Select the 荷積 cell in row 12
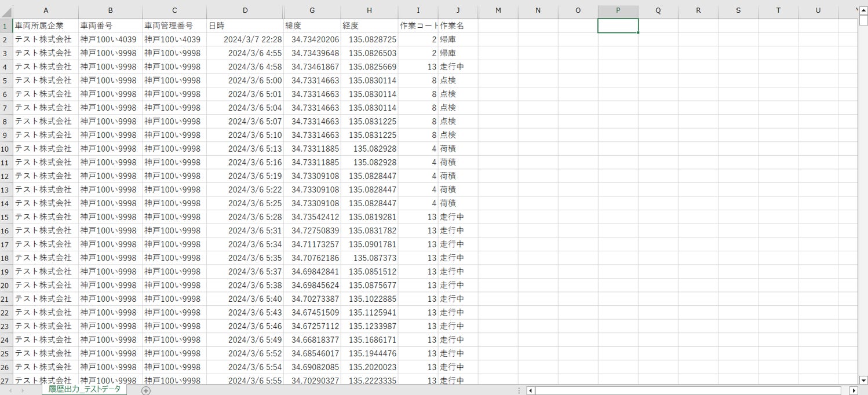The image size is (868, 395). tap(458, 175)
